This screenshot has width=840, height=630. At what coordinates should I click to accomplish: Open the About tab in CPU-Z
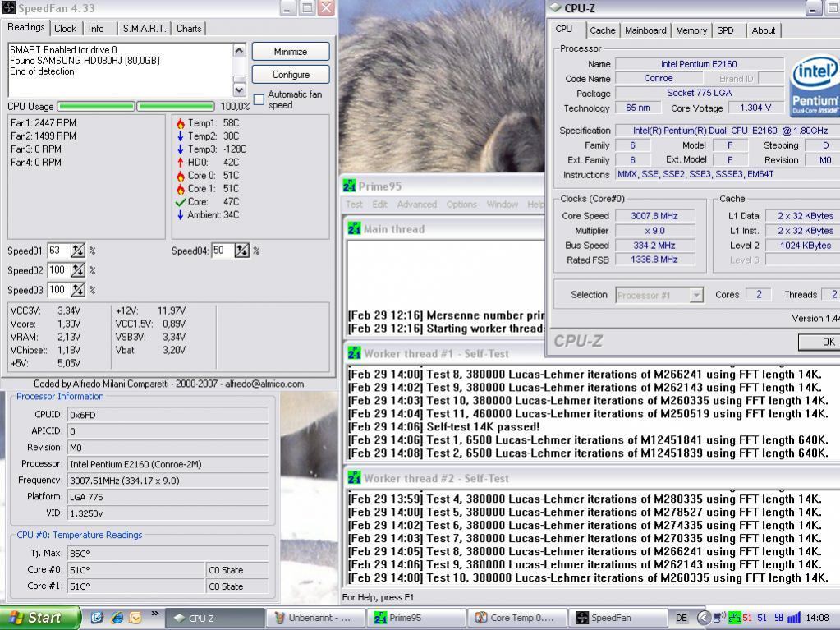click(x=764, y=30)
